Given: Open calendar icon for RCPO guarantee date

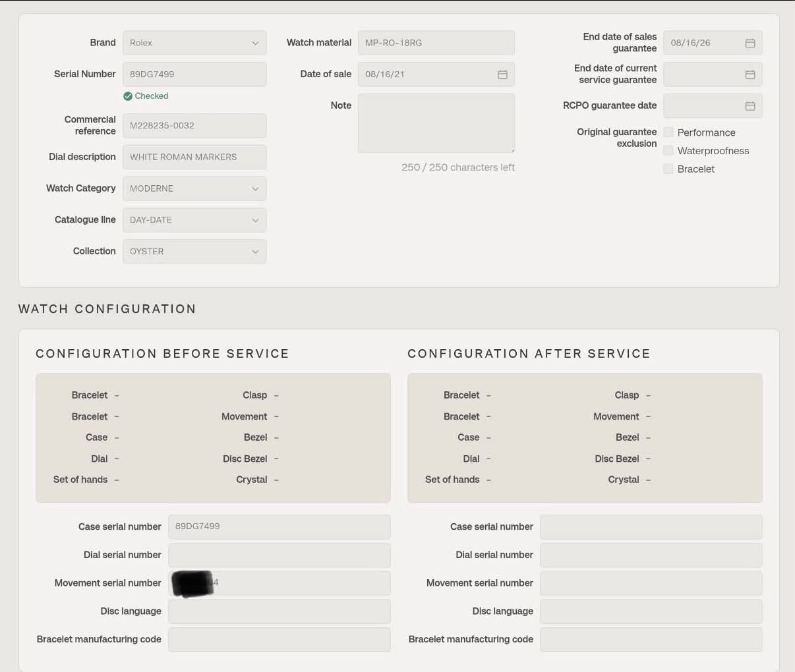Looking at the screenshot, I should click(x=750, y=106).
